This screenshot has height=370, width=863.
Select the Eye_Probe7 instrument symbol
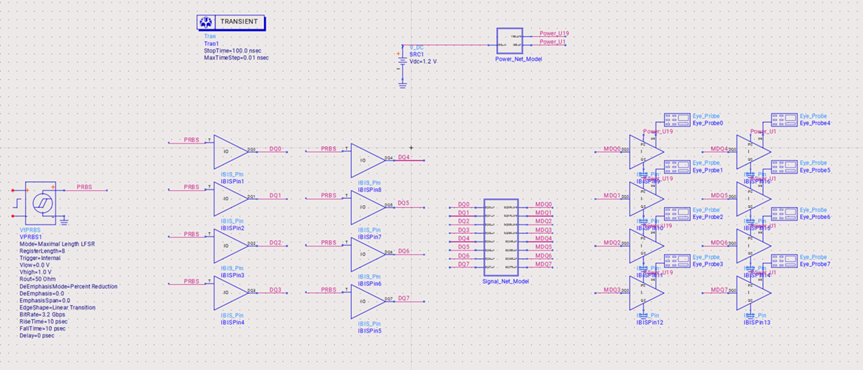783,260
